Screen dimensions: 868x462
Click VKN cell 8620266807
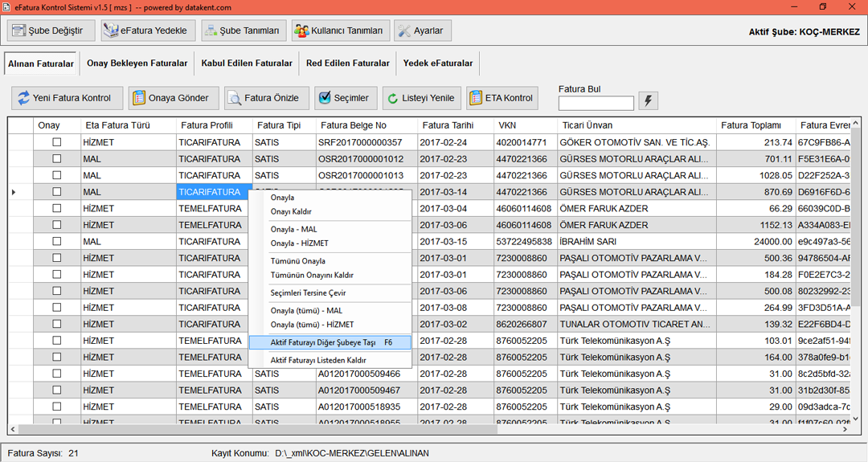point(526,324)
